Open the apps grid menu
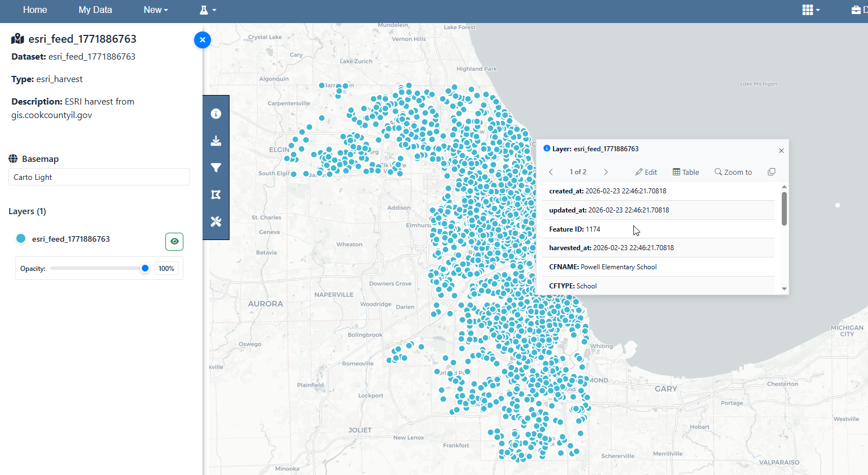This screenshot has height=475, width=868. [811, 10]
